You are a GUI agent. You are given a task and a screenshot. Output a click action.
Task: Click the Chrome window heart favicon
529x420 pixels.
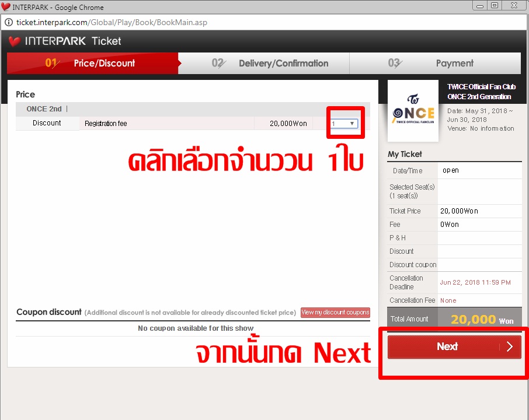(6, 7)
